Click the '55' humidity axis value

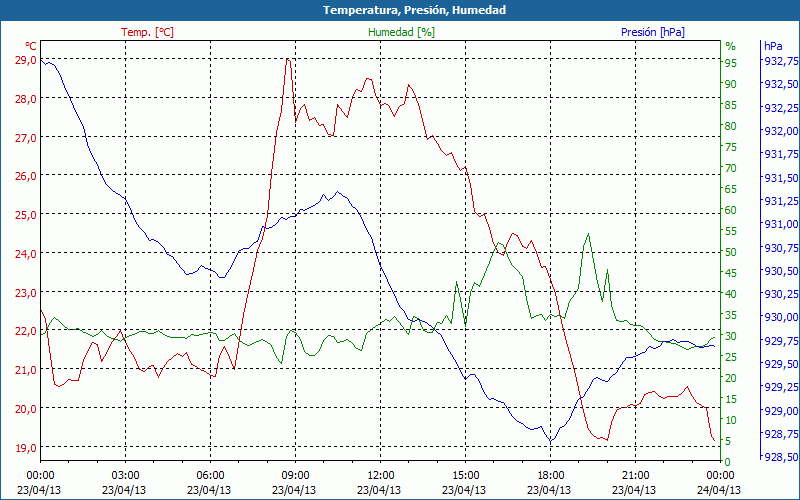[x=731, y=231]
